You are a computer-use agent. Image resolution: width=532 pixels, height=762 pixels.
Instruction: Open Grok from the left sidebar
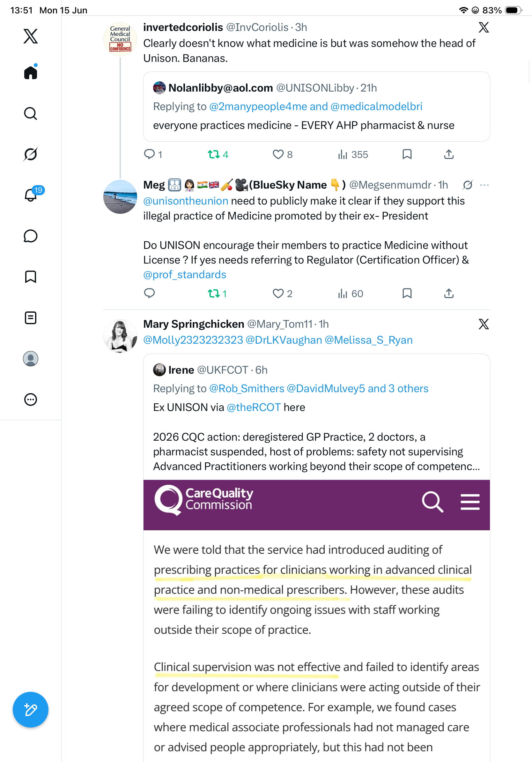(31, 154)
